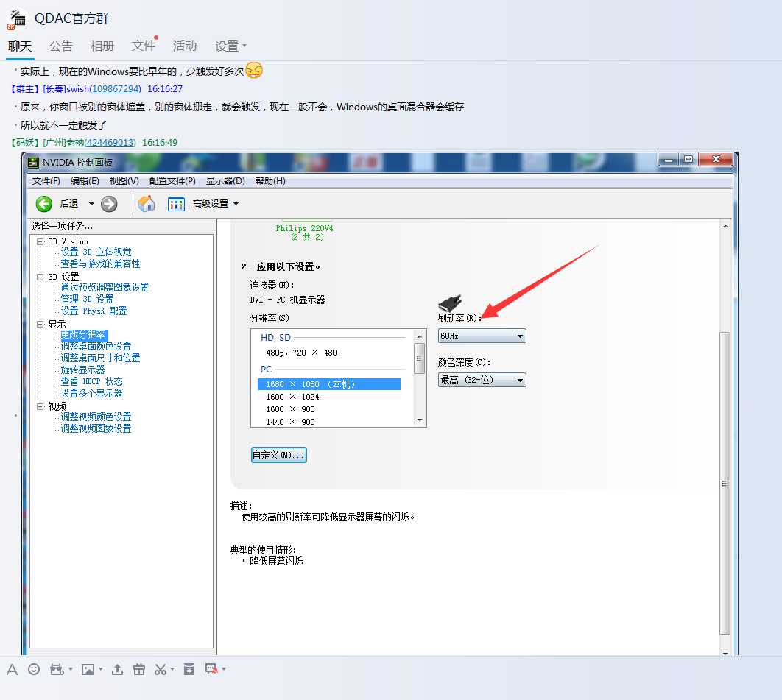Click the user ID link 109867294
782x700 pixels.
[115, 89]
